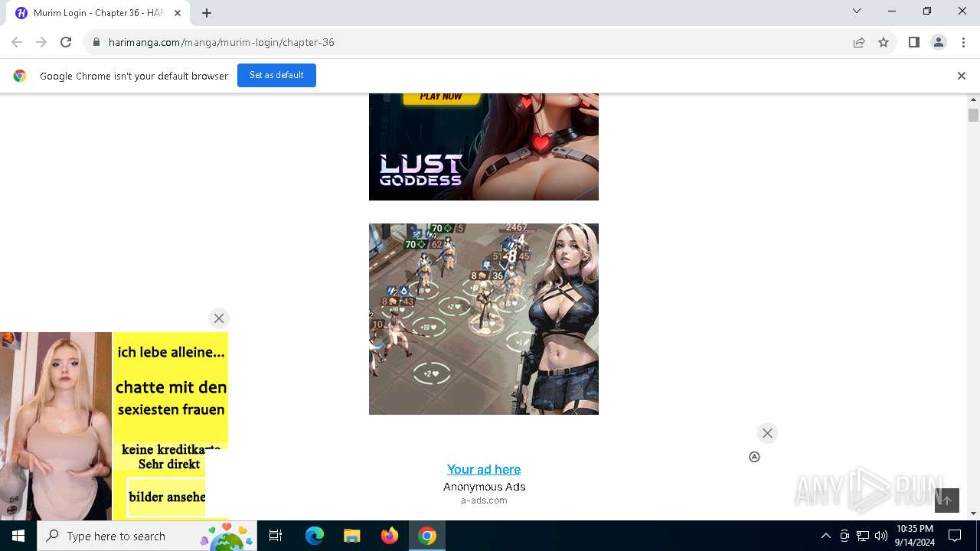This screenshot has height=551, width=980.
Task: Click the 'Anonymous Ads' text
Action: [x=484, y=487]
